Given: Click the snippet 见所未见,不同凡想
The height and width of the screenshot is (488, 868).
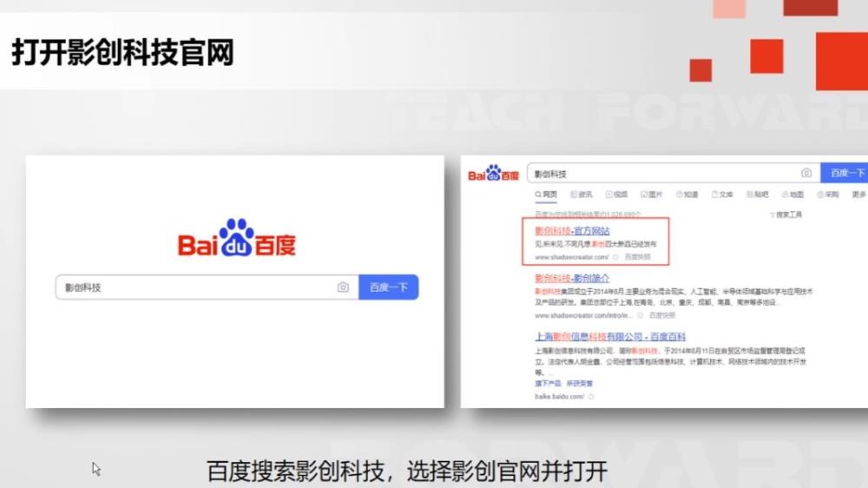Looking at the screenshot, I should pyautogui.click(x=562, y=244).
